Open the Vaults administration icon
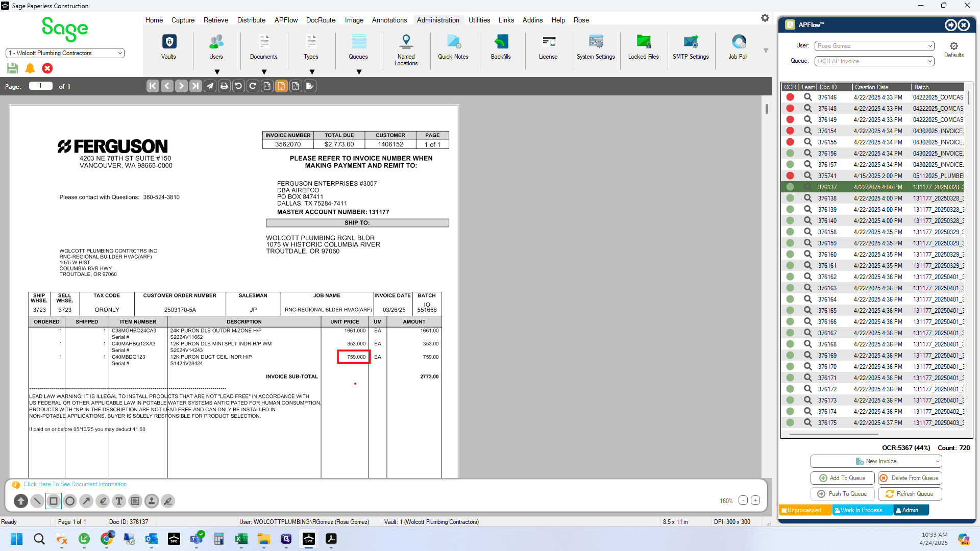980x551 pixels. coord(169,47)
